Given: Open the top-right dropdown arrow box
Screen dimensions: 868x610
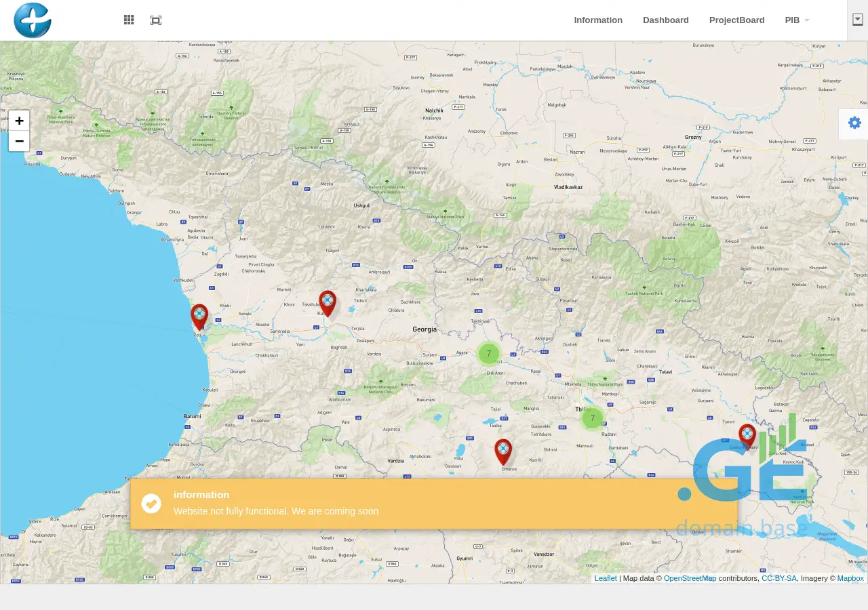Looking at the screenshot, I should (x=858, y=20).
